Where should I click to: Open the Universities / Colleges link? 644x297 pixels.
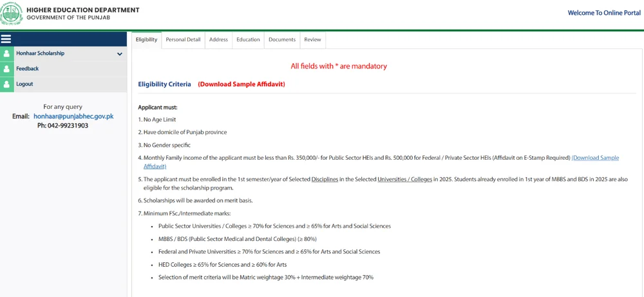(404, 180)
